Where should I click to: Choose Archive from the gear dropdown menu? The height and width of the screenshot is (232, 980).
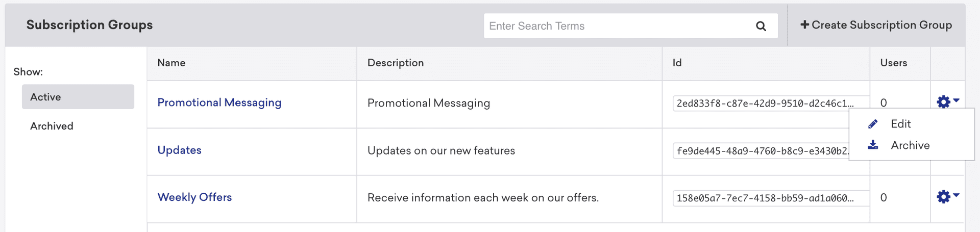pyautogui.click(x=910, y=145)
